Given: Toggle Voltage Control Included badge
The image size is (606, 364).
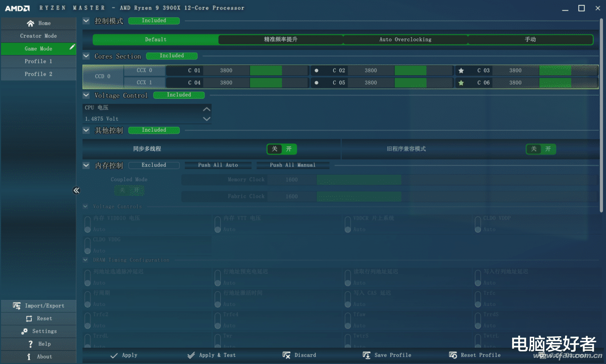Looking at the screenshot, I should [179, 95].
